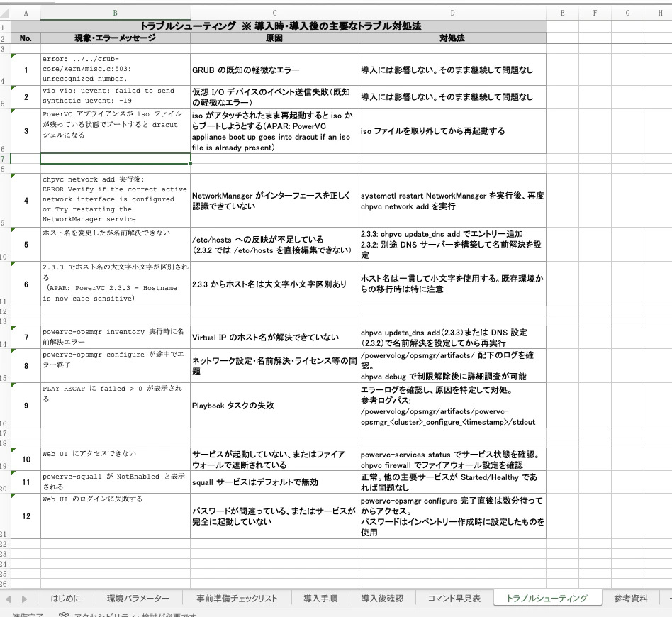Select the NetworkManager がインターフェース cause cell

click(x=275, y=200)
